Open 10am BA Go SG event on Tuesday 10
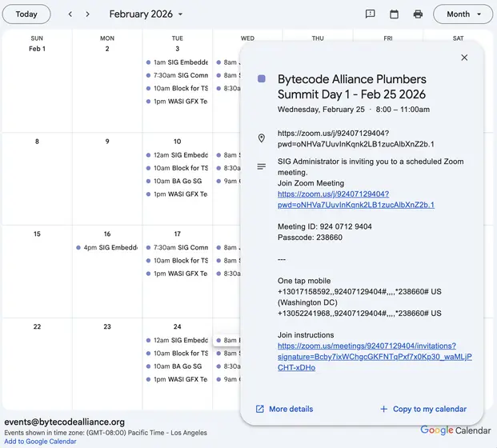Viewport: 497px width, 448px height. pos(177,181)
